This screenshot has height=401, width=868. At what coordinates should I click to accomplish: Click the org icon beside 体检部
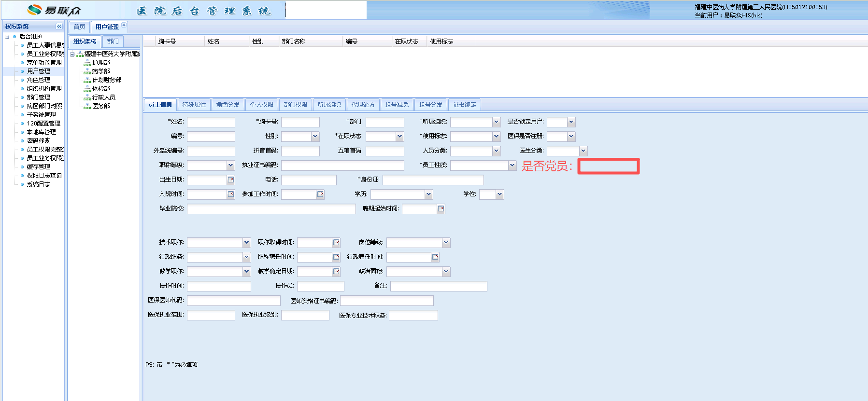click(87, 89)
